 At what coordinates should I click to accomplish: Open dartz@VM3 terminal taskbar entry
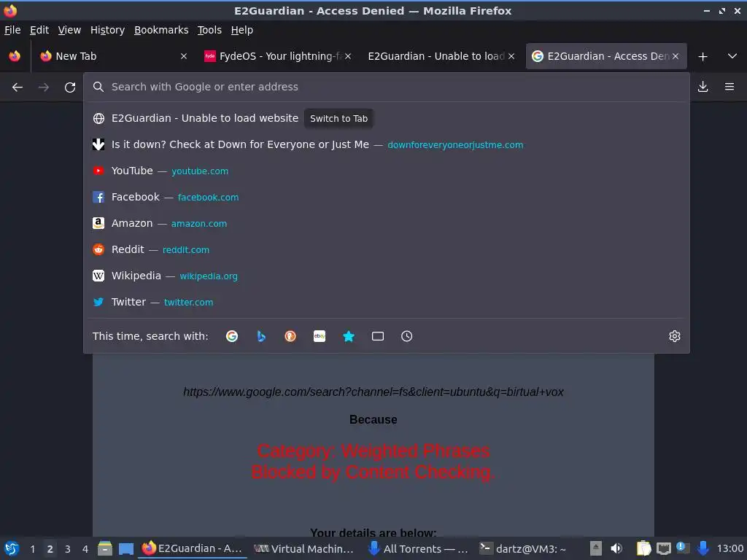pos(524,548)
